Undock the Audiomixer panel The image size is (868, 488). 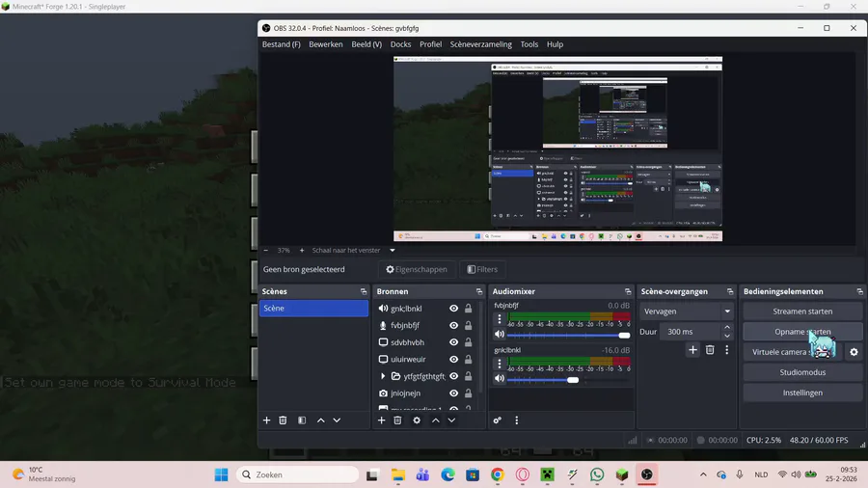click(x=628, y=291)
